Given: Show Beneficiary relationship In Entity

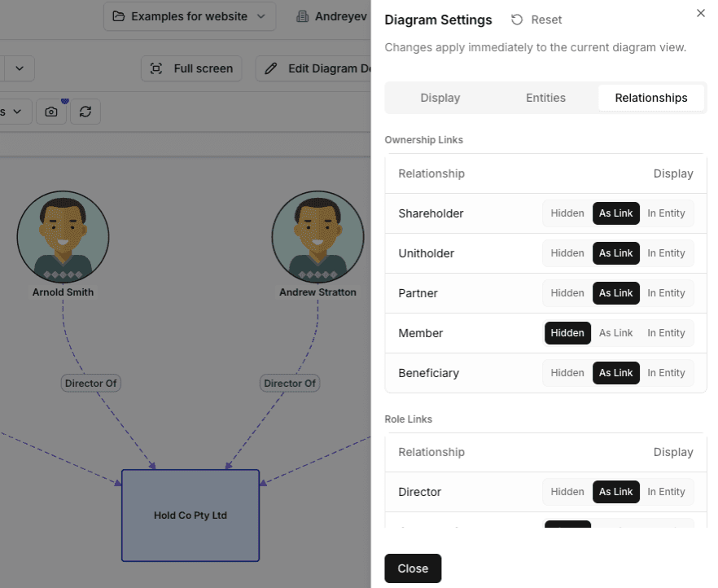Looking at the screenshot, I should tap(667, 372).
